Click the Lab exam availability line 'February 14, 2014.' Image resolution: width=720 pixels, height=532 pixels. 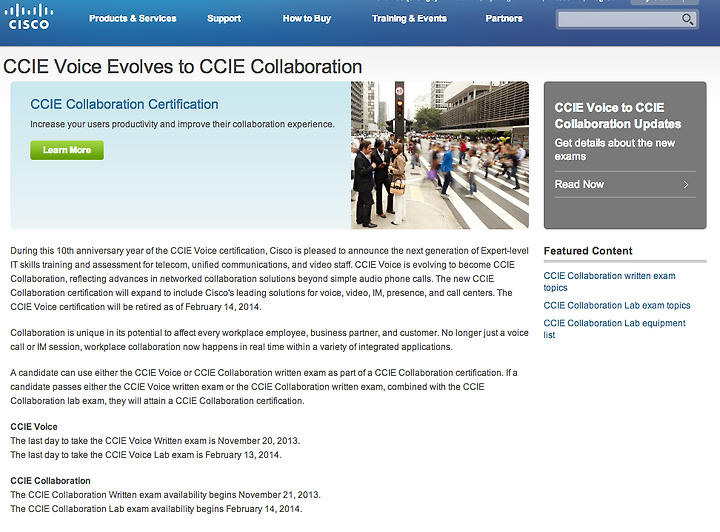tap(156, 509)
